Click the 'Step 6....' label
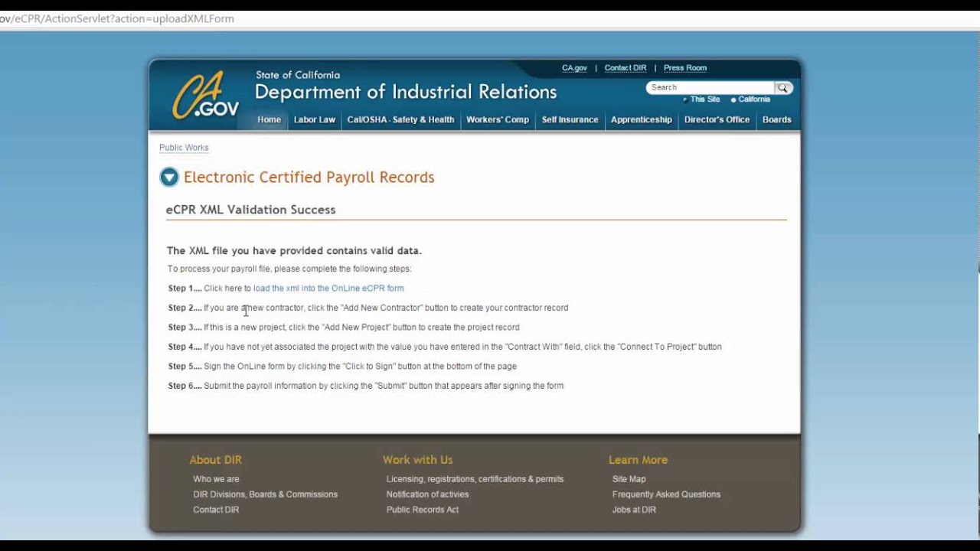Screen dimensions: 980x551 pos(185,386)
